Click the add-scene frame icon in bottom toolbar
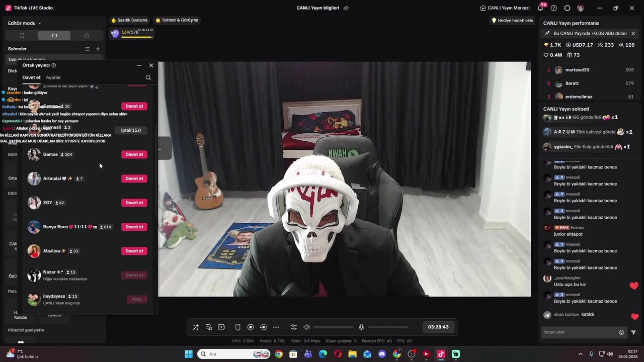 pyautogui.click(x=221, y=327)
